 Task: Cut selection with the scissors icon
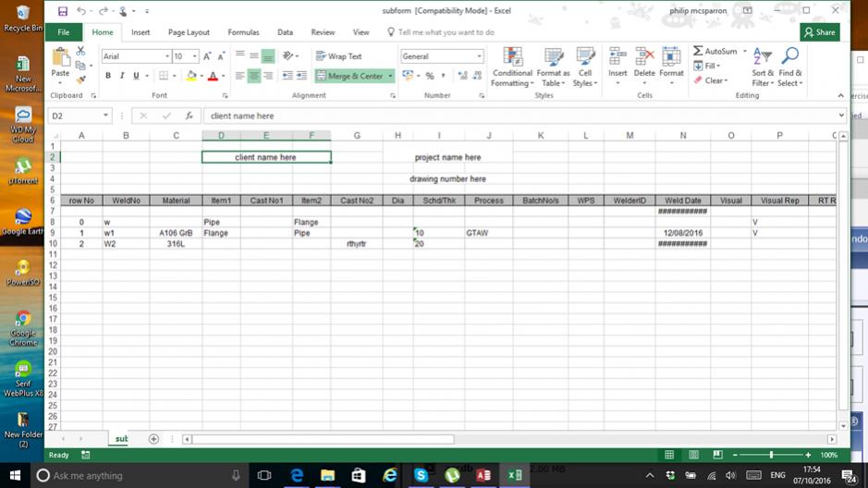pos(80,51)
